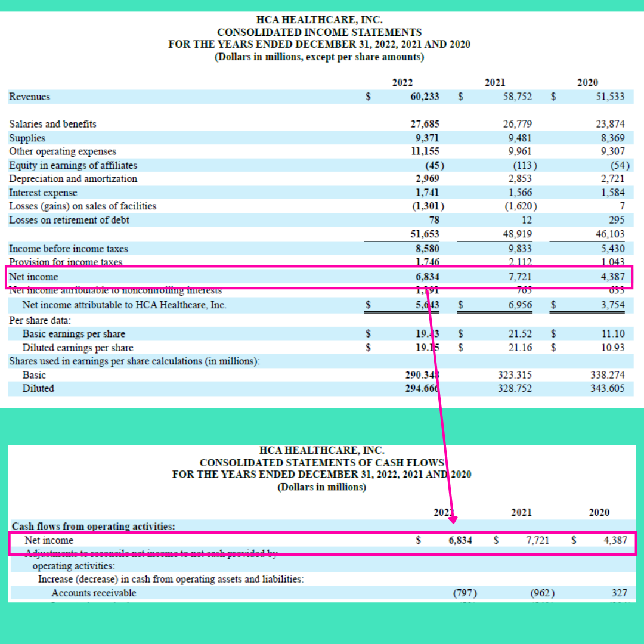Screen dimensions: 644x644
Task: Click the Salaries and benefits label
Action: tap(52, 124)
